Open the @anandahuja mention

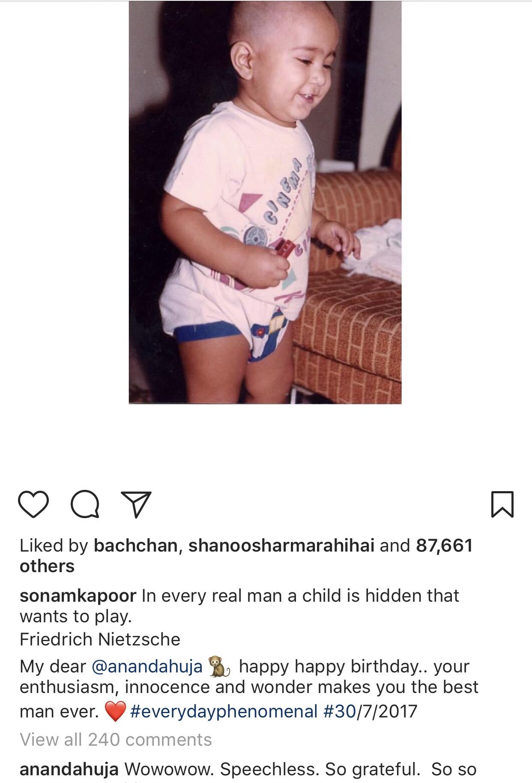147,666
